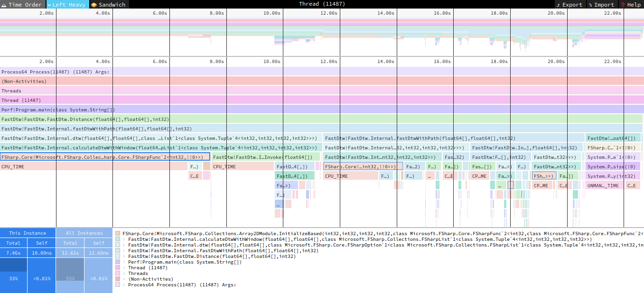
Task: Click the Thread (11487) title in top bar
Action: pos(322,4)
